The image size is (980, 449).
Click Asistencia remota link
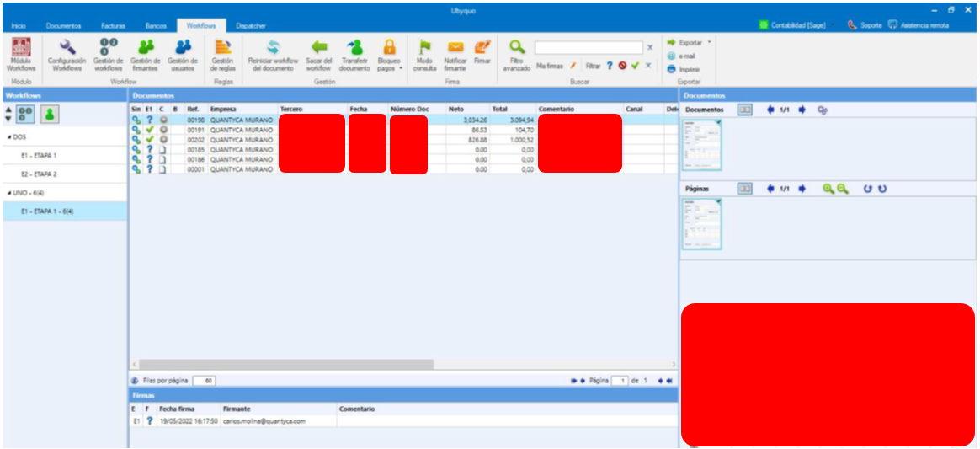click(919, 25)
